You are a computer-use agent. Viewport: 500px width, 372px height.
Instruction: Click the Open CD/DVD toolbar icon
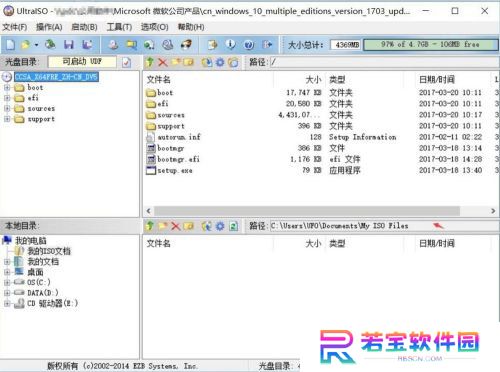tap(51, 44)
